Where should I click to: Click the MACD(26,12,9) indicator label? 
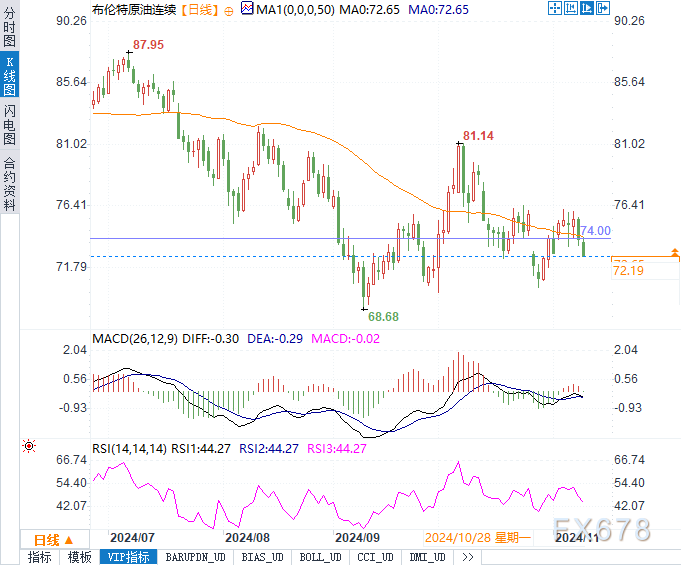[x=134, y=338]
